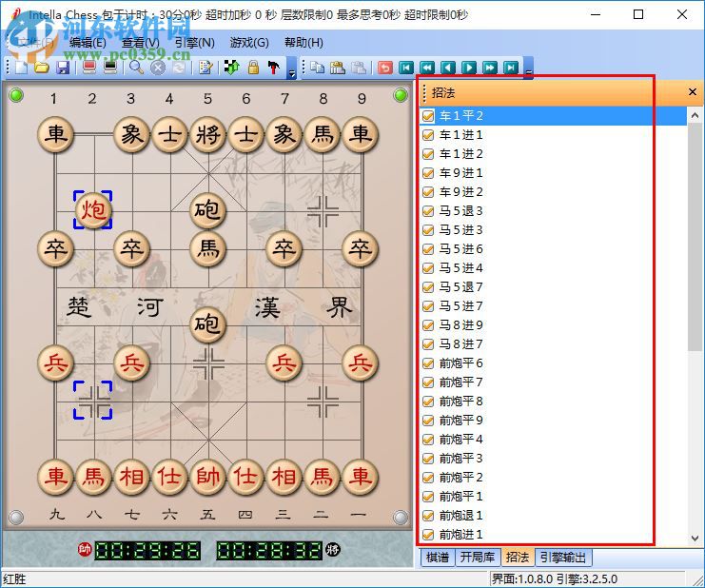This screenshot has height=588, width=705.
Task: Switch to the 开局库 tab
Action: point(477,558)
